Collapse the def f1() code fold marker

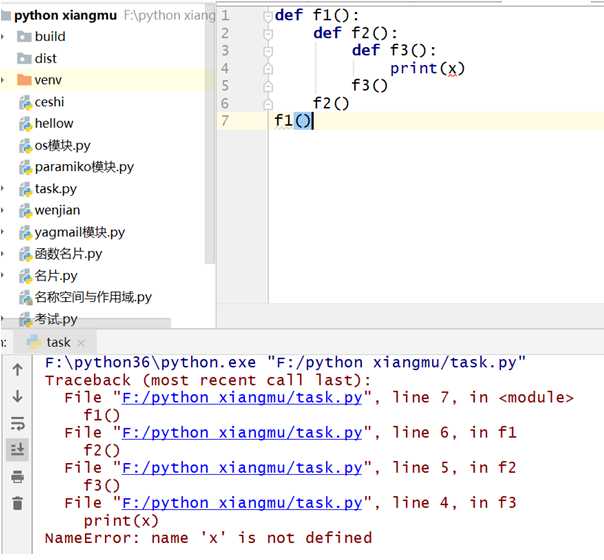pyautogui.click(x=268, y=16)
